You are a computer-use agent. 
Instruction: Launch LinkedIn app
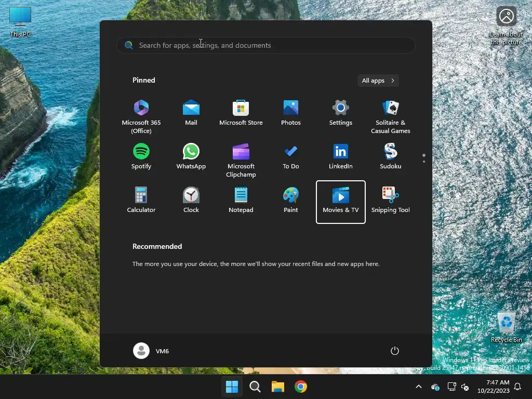pos(341,156)
